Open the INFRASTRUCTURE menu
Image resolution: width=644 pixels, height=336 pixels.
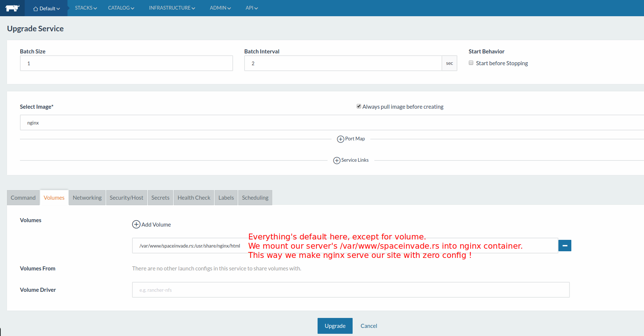tap(172, 8)
